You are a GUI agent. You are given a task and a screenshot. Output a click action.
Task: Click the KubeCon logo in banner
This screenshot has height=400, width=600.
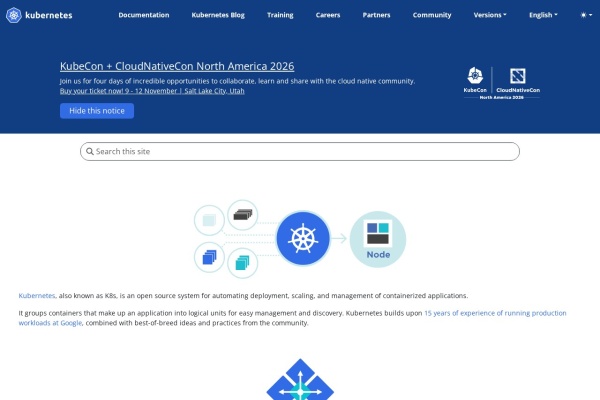point(475,80)
